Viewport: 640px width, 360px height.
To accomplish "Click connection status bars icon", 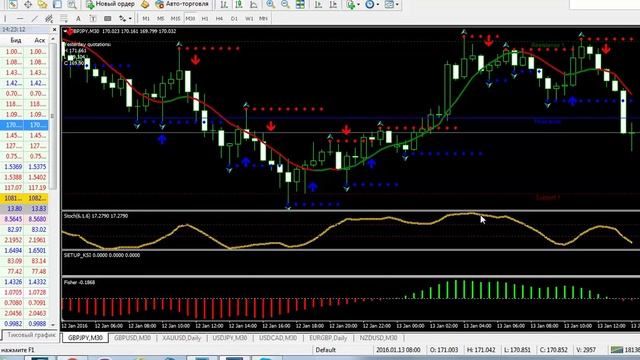I will pos(616,350).
